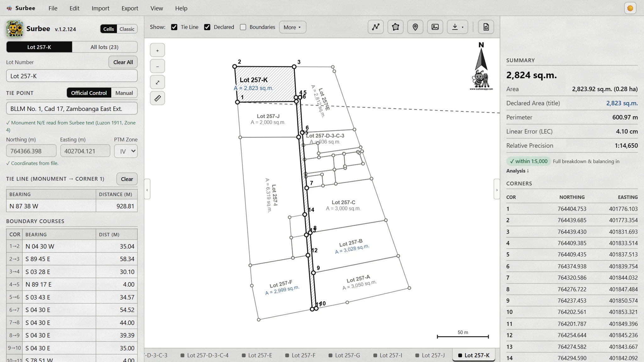The width and height of the screenshot is (644, 362).
Task: Toggle theme with the sun icon
Action: click(630, 8)
